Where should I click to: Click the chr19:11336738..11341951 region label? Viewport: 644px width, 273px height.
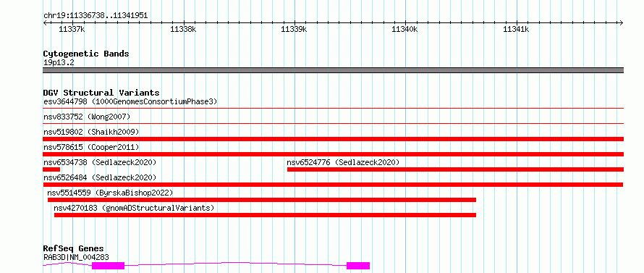96,16
